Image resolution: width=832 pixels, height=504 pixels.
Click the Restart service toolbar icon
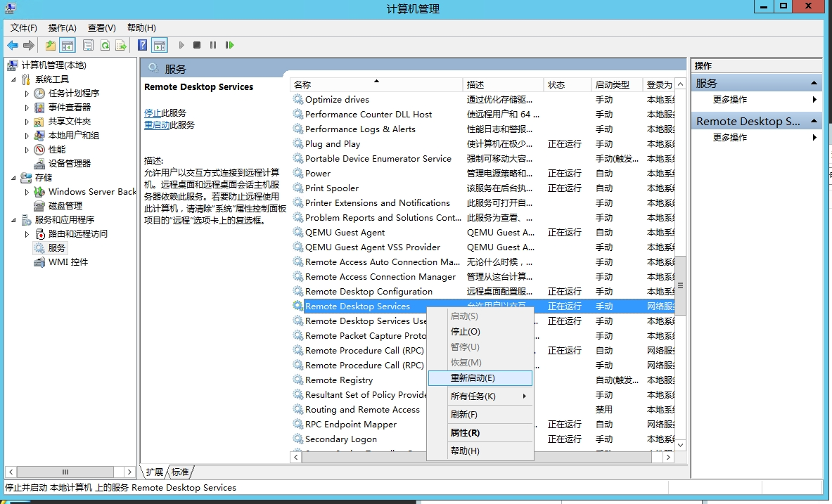point(229,46)
